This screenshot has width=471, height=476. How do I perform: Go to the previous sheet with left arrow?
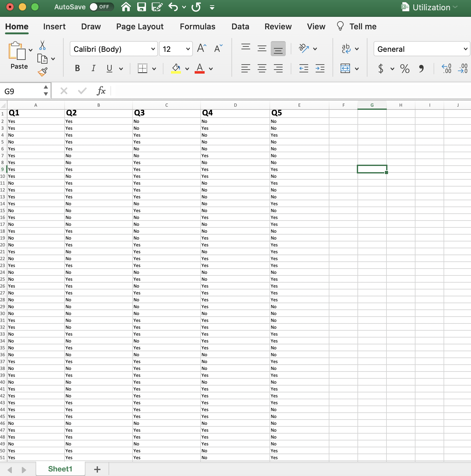[x=10, y=469]
